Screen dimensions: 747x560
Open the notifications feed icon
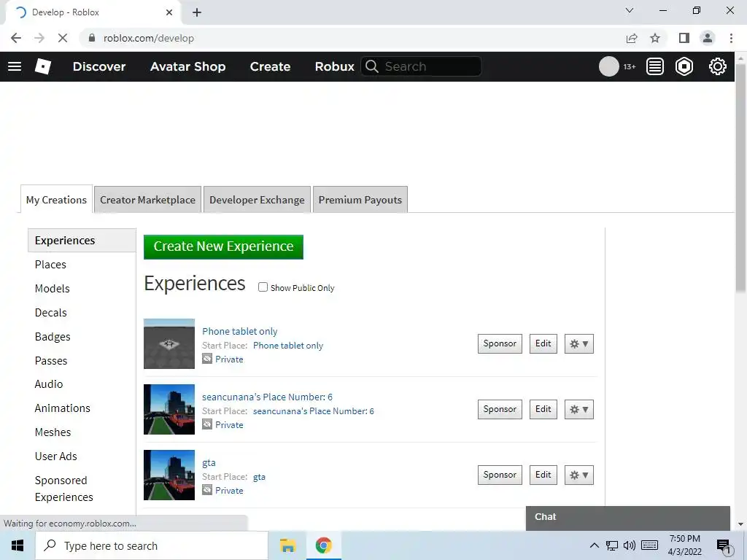point(655,66)
